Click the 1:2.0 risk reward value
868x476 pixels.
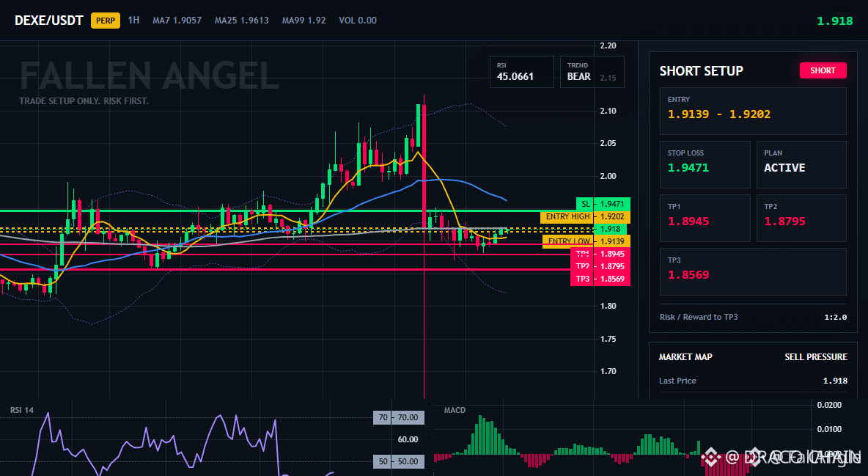[x=835, y=318]
